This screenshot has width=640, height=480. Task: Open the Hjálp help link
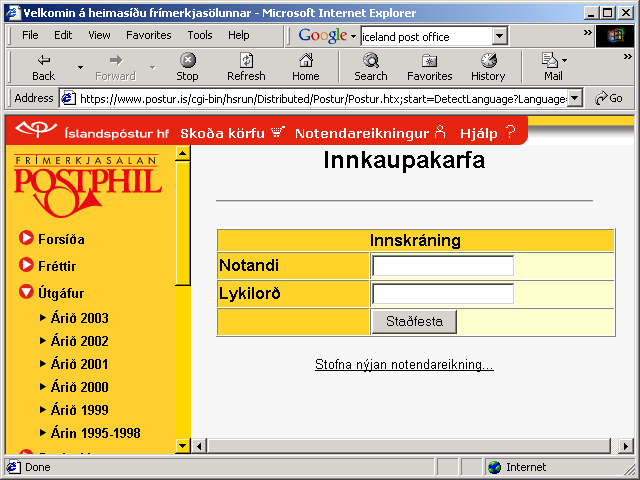[488, 133]
